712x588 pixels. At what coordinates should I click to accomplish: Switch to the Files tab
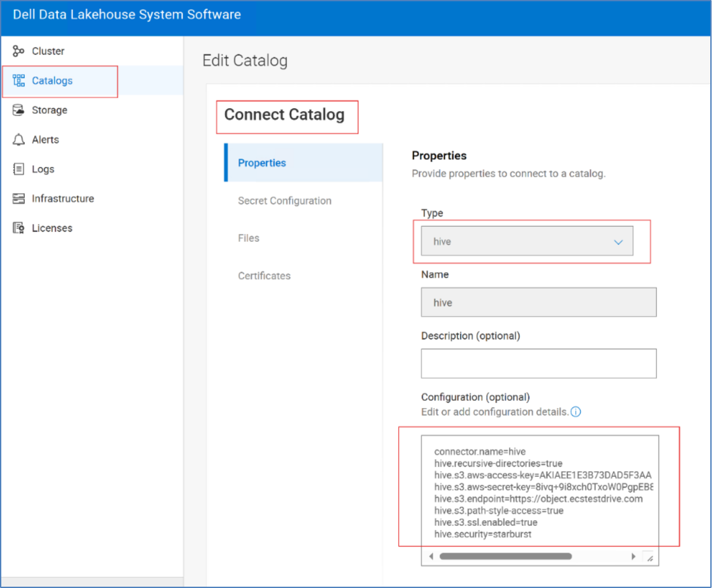point(249,238)
